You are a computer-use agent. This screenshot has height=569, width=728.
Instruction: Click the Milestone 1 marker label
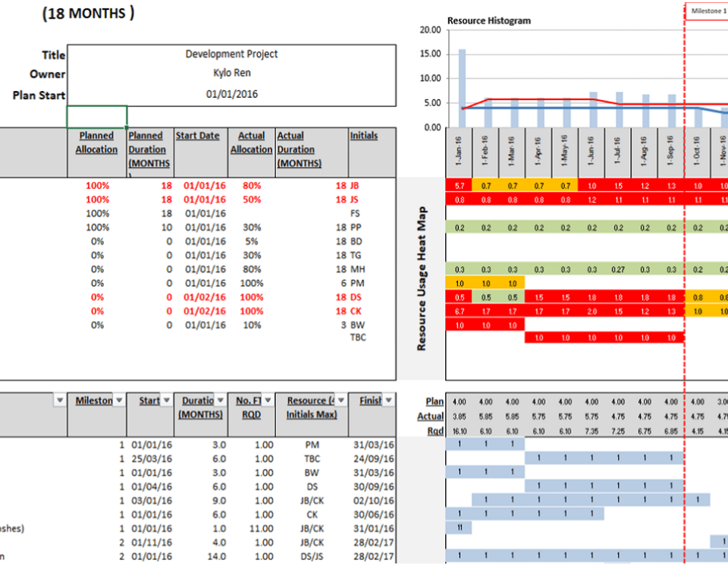tap(708, 11)
